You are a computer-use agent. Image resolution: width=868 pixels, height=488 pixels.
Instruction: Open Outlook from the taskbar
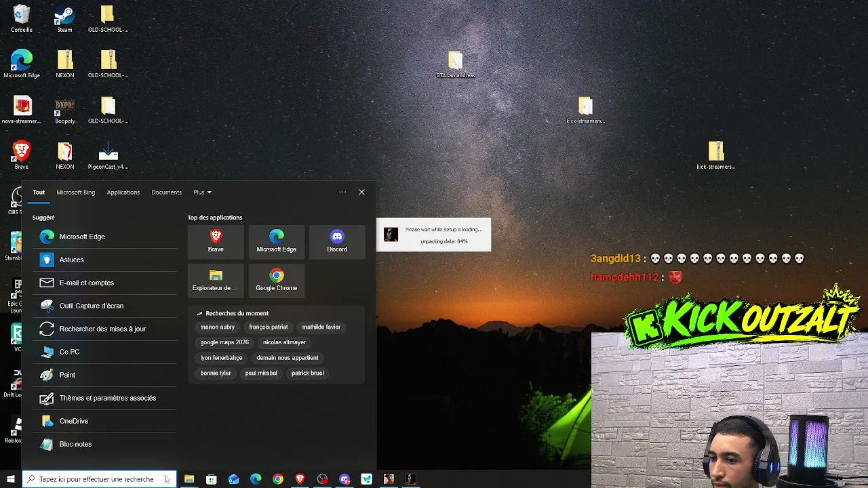234,479
